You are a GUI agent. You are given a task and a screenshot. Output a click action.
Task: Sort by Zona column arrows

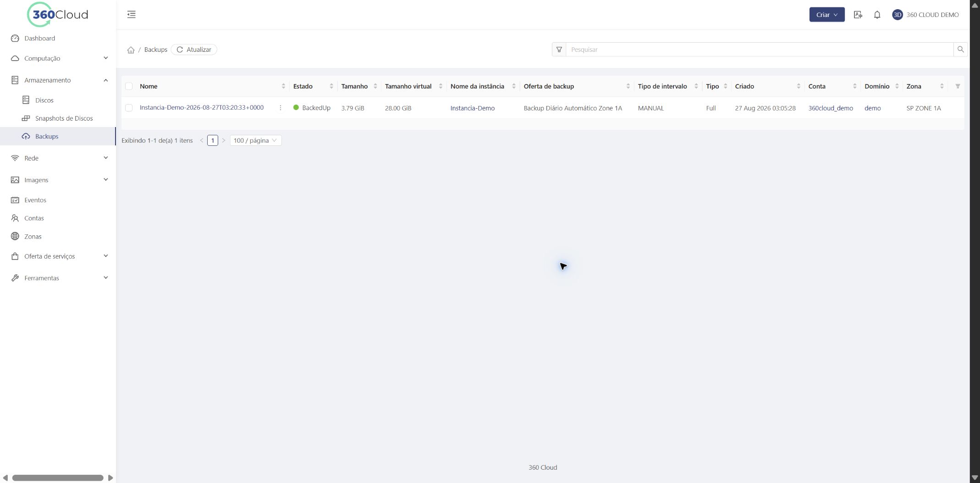point(942,86)
